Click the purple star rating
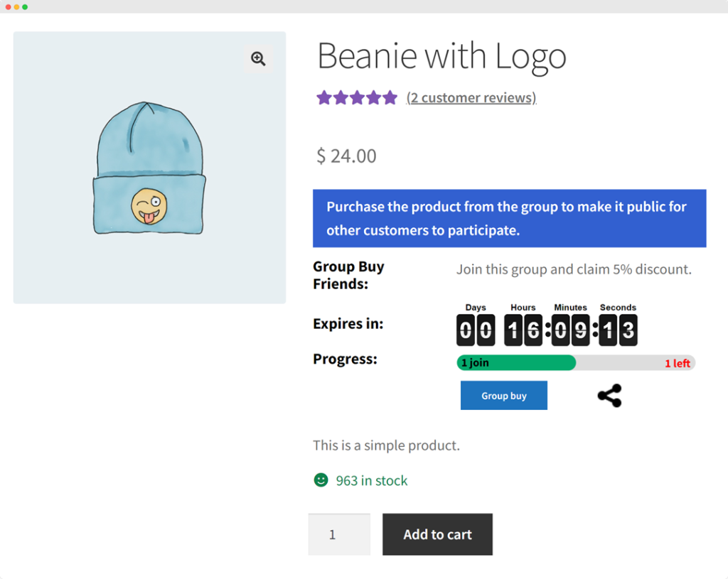This screenshot has width=728, height=579. (357, 98)
